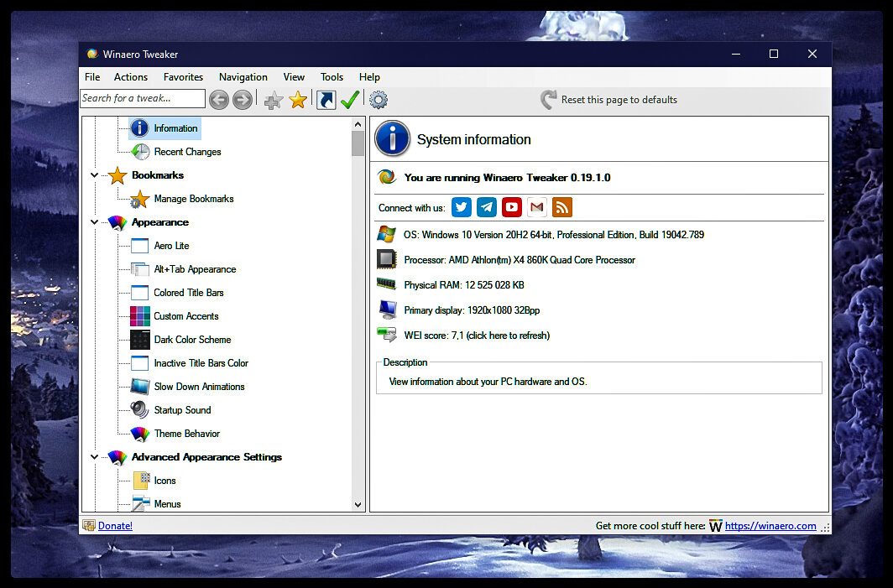The image size is (893, 588).
Task: Open the Navigation menu
Action: click(243, 77)
